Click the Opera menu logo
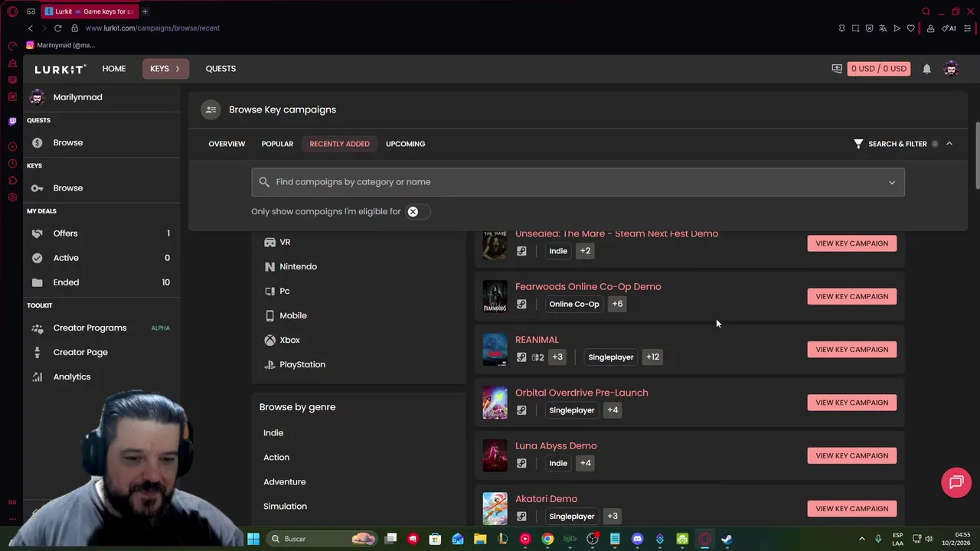This screenshot has height=551, width=980. pos(12,11)
